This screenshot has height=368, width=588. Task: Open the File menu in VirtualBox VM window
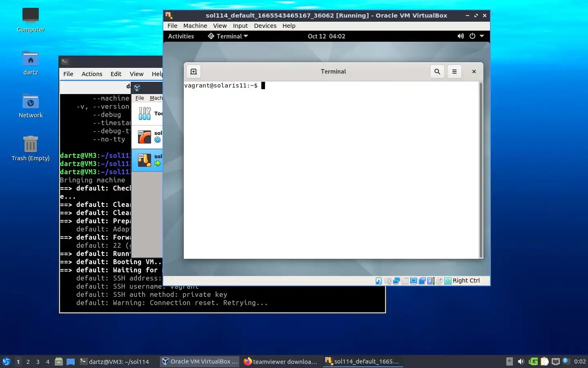tap(172, 26)
